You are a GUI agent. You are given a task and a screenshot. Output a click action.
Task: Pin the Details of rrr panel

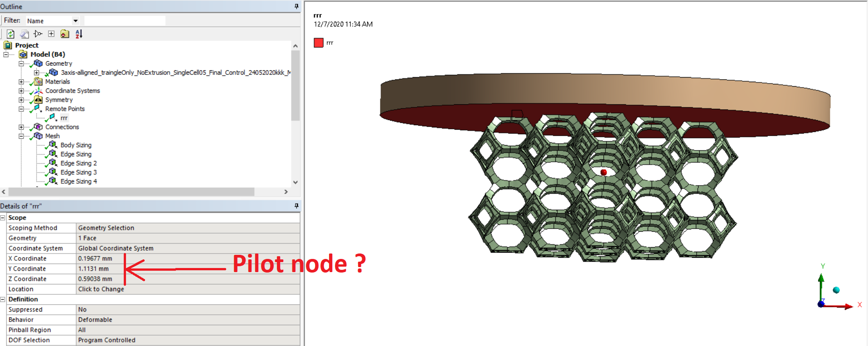coord(296,206)
